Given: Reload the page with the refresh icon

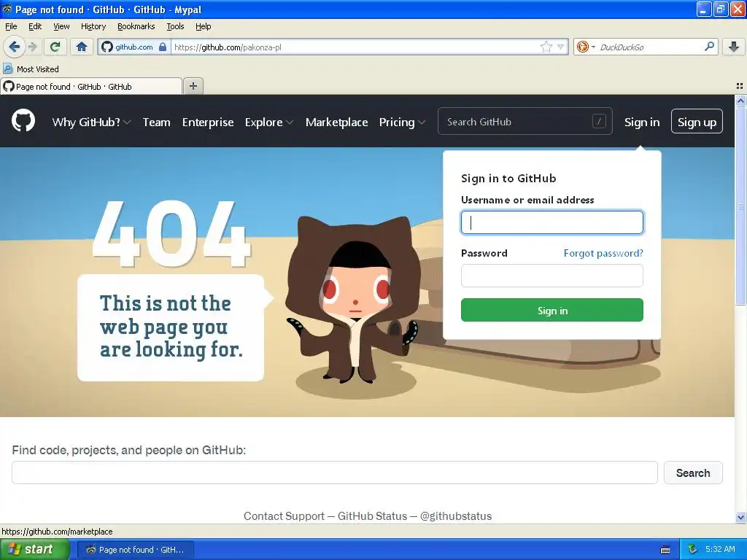Looking at the screenshot, I should click(x=55, y=47).
